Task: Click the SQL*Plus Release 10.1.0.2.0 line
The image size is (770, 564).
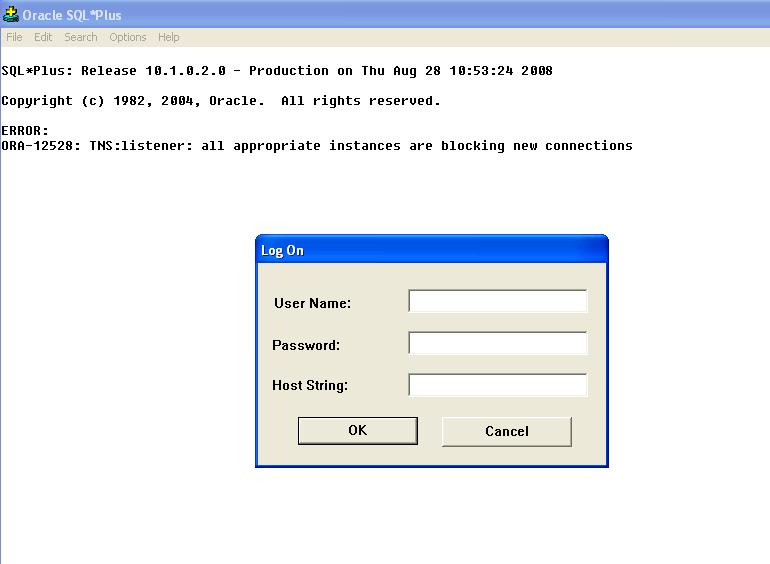Action: (276, 71)
